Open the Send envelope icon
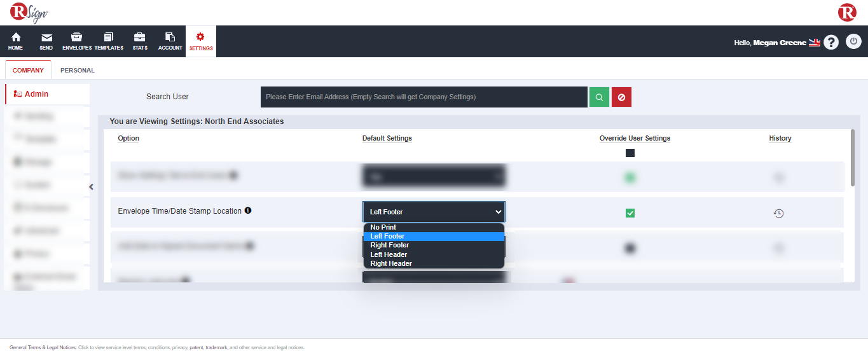This screenshot has height=353, width=868. 46,41
